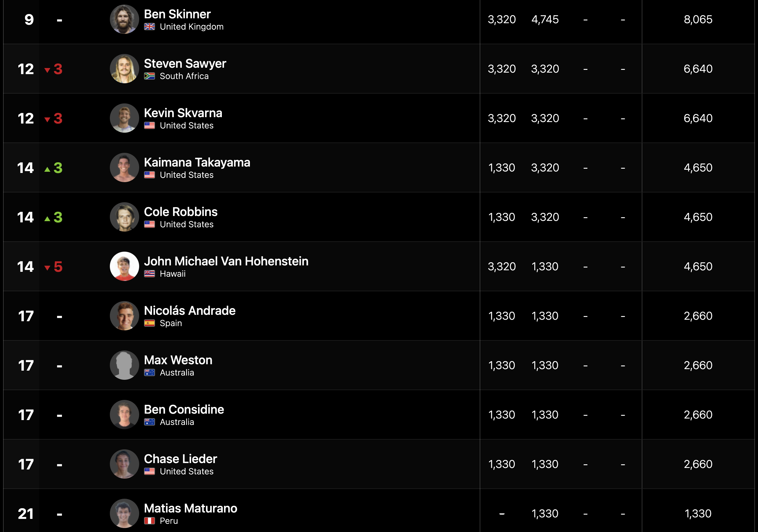Click Max Weston's Australia flag icon
The width and height of the screenshot is (758, 532).
tap(149, 372)
